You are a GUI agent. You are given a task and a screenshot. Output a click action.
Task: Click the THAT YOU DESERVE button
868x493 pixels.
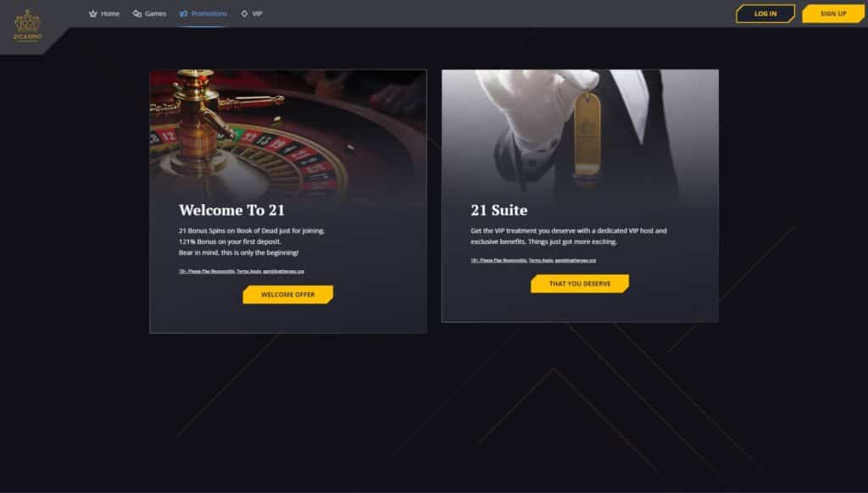pos(580,283)
